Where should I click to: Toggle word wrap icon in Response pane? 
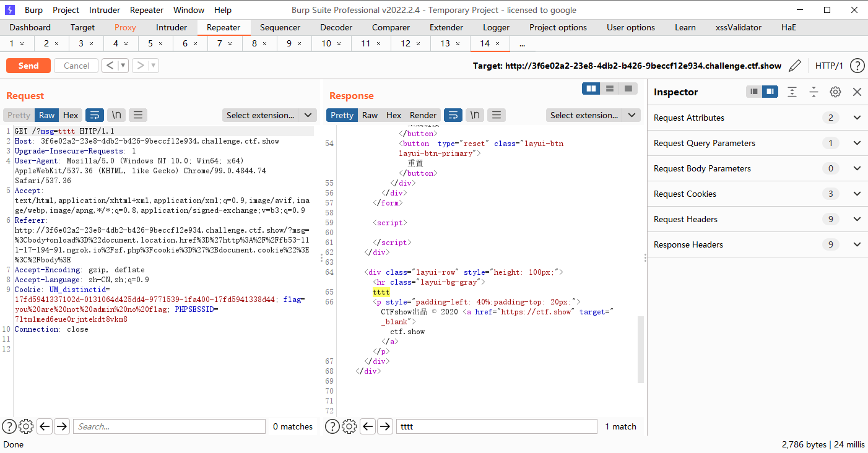tap(453, 115)
